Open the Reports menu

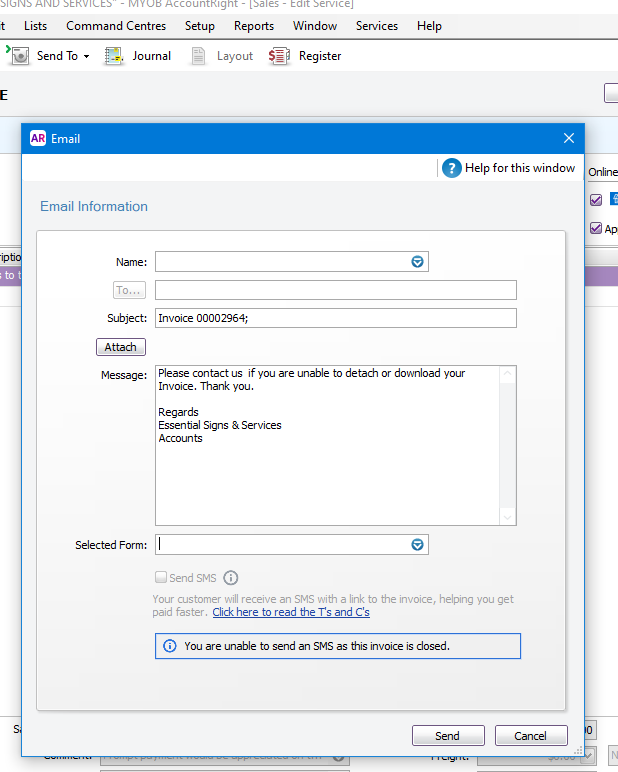pos(254,26)
